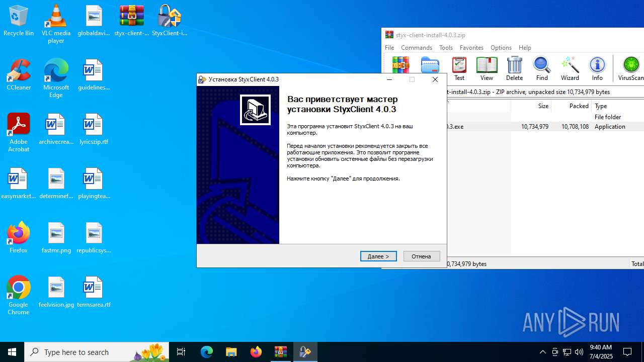Sort by the Packed column header in WinRAR
Screen dimensions: 644x362
pos(571,106)
